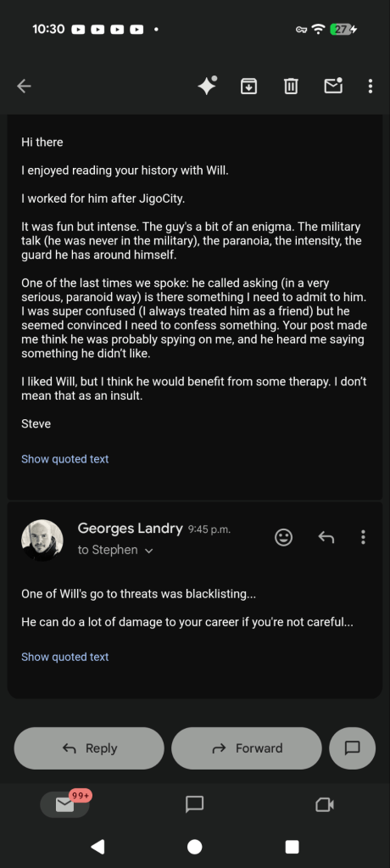Viewport: 390px width, 868px height.
Task: Mark the email as unread with the envelope icon
Action: click(333, 85)
